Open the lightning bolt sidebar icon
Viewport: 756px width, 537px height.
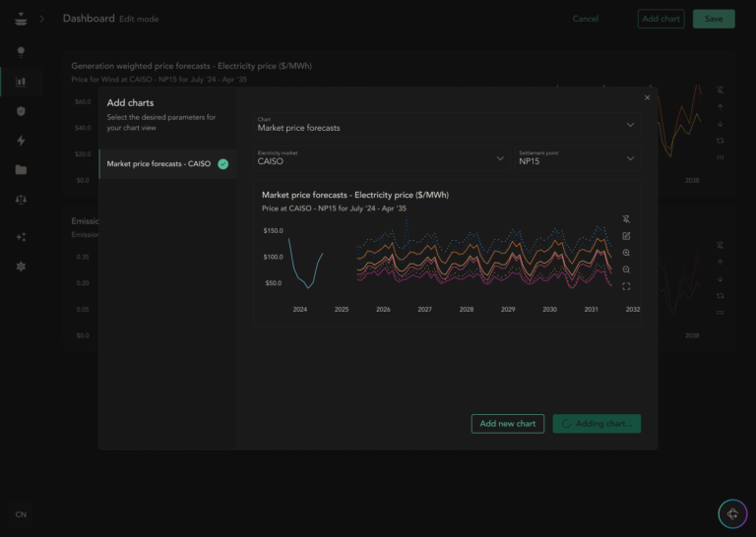[x=21, y=141]
